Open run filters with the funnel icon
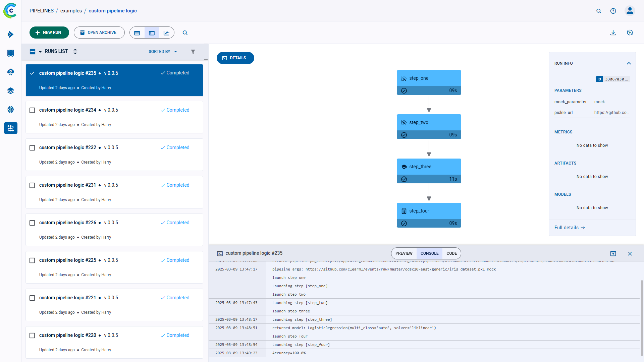644x362 pixels. [x=193, y=52]
